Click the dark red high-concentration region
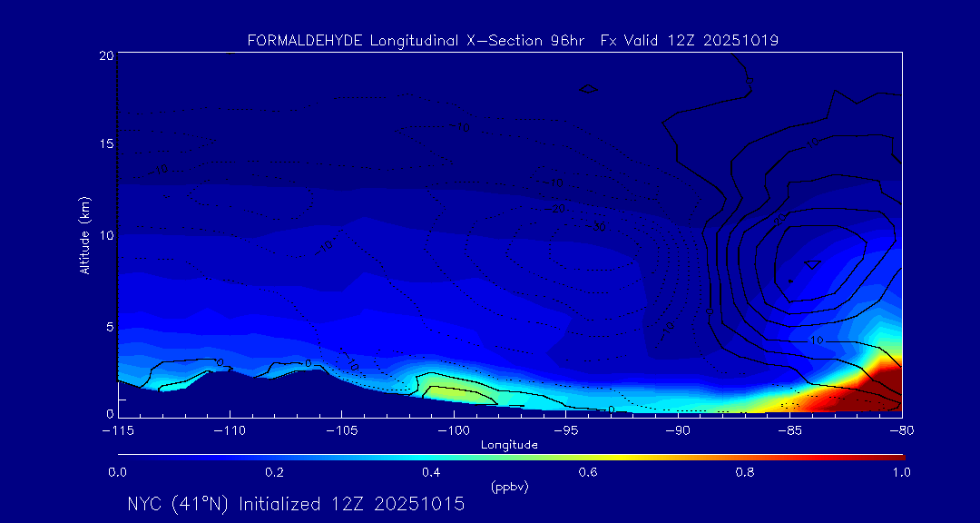This screenshot has height=523, width=980. pyautogui.click(x=871, y=390)
